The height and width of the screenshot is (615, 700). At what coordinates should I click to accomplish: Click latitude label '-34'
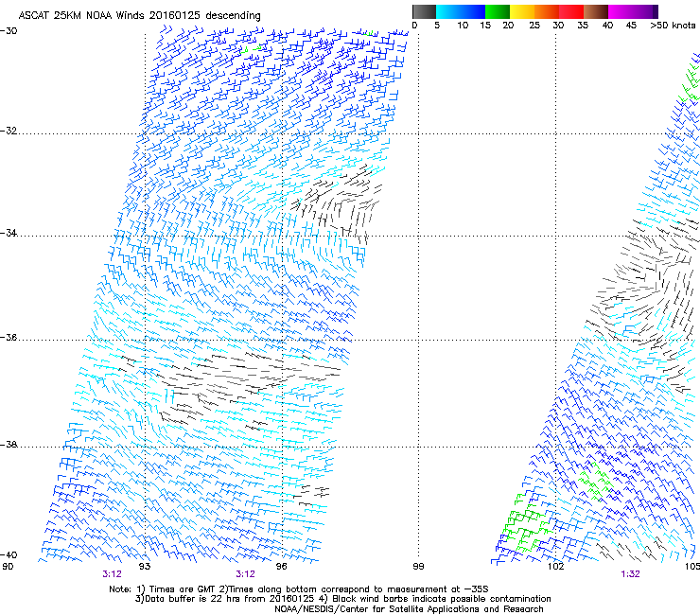pos(9,233)
